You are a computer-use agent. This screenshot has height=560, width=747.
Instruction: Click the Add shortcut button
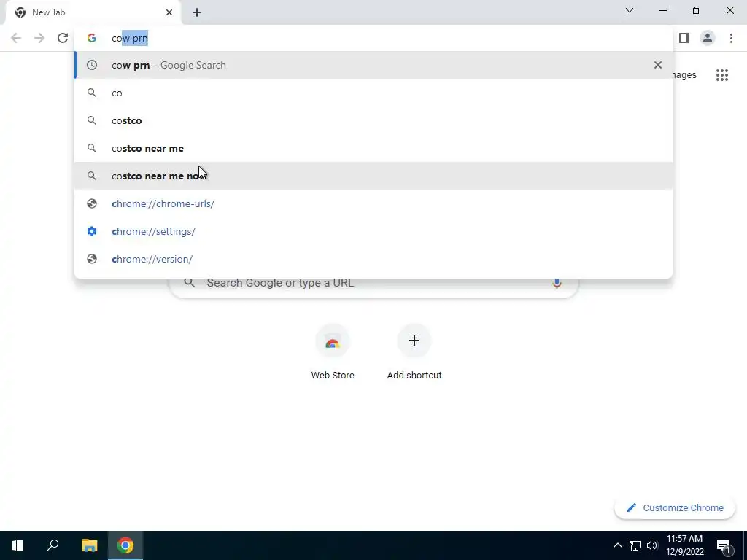click(414, 353)
